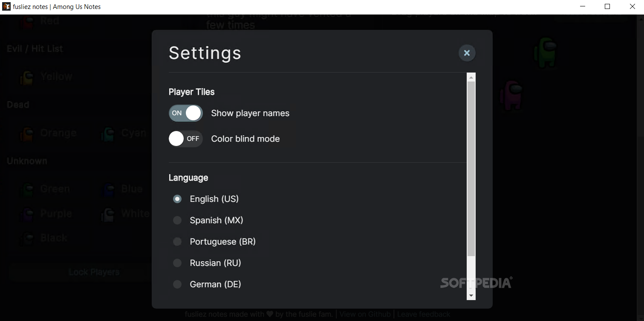644x321 pixels.
Task: Close the fusliez notes application window
Action: click(632, 6)
